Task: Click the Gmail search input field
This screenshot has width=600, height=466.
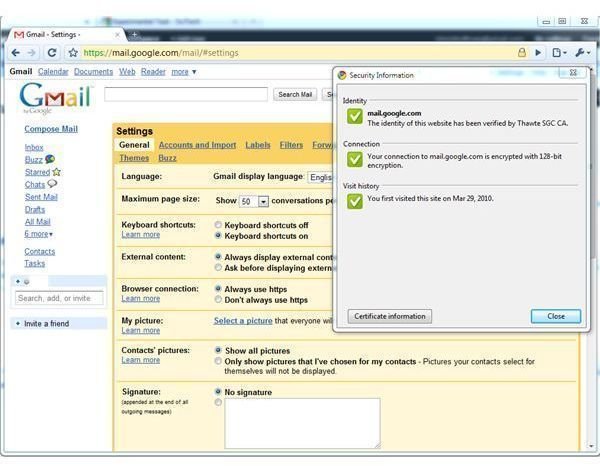Action: point(186,95)
